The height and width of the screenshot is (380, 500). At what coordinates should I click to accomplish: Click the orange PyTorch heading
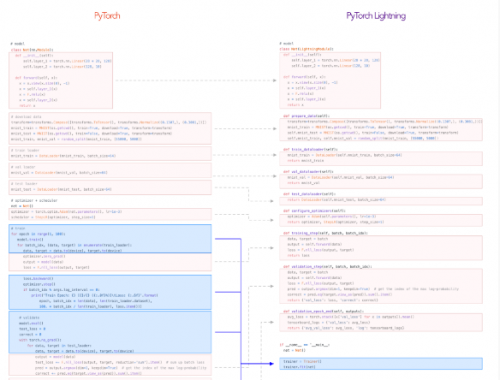(107, 16)
